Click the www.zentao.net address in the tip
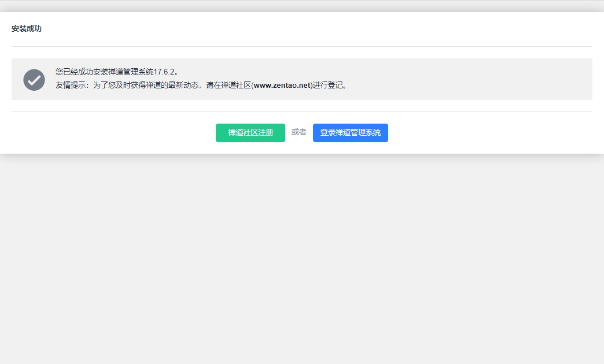The height and width of the screenshot is (364, 604). [282, 86]
